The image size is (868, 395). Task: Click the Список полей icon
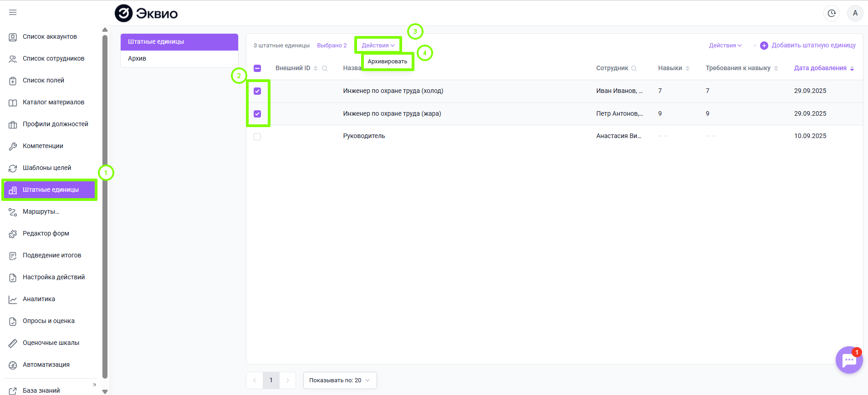(13, 81)
